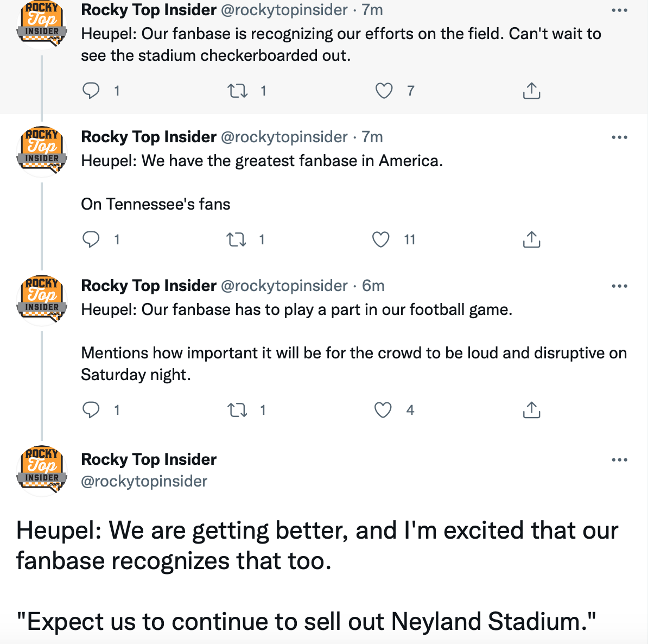Screen dimensions: 648x644
Task: Open more options for the checkerboarded tweet
Action: click(619, 10)
